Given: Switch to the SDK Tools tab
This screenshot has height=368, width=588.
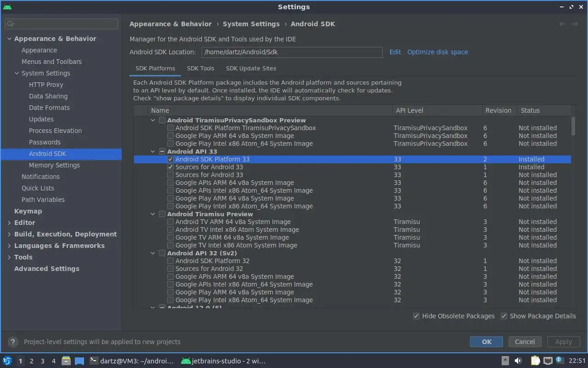Looking at the screenshot, I should 200,68.
